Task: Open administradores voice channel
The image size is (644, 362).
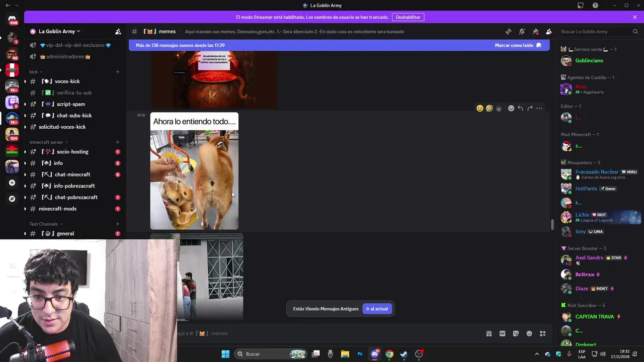Action: [x=74, y=57]
